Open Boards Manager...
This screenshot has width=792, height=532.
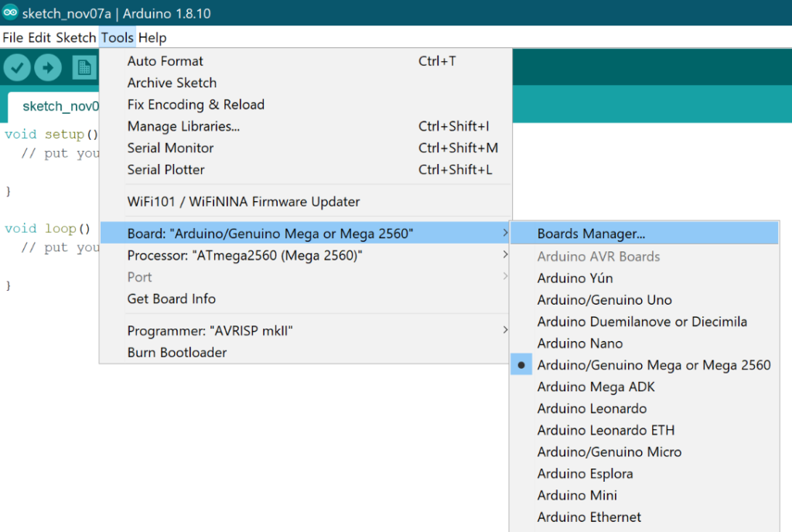click(644, 234)
